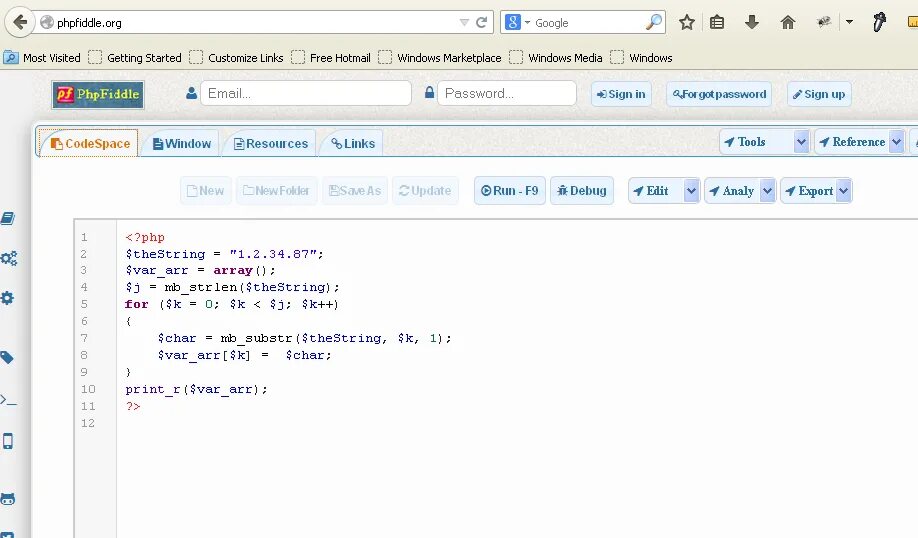
Task: Click the lock icon beside Password field
Action: click(429, 92)
